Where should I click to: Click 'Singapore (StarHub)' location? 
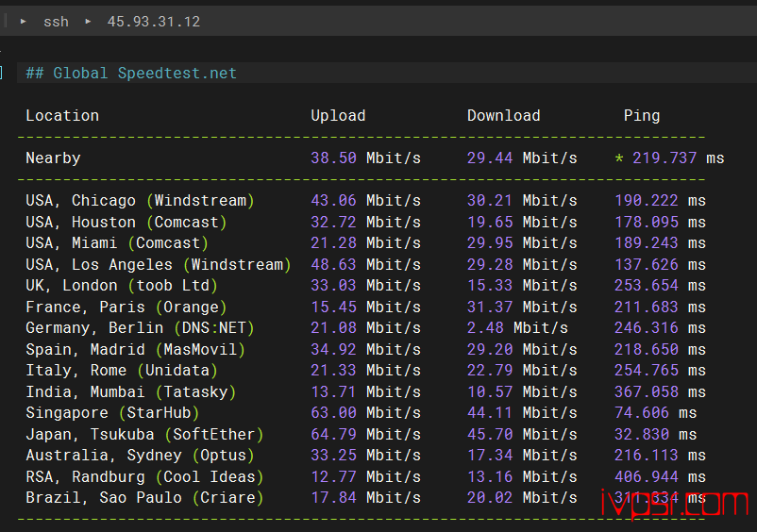[112, 413]
